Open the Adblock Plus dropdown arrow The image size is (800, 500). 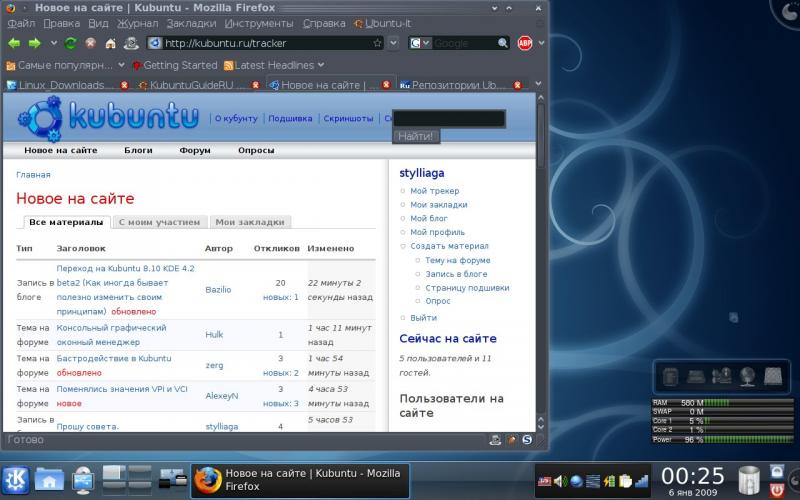(541, 43)
